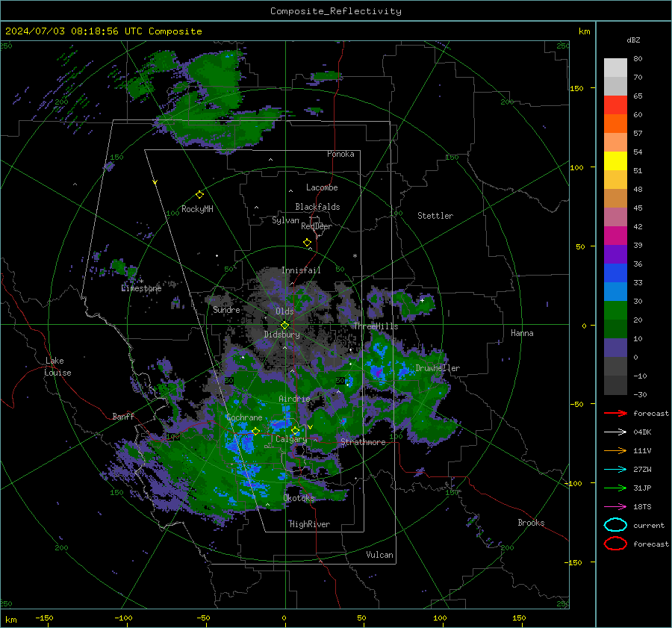Viewport: 672px width, 628px height.
Task: Click the Calgary city label
Action: pos(291,439)
